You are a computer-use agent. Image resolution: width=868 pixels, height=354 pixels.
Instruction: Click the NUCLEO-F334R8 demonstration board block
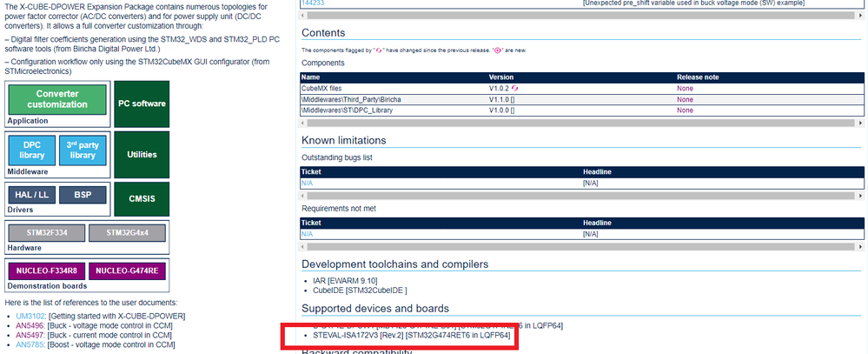47,271
